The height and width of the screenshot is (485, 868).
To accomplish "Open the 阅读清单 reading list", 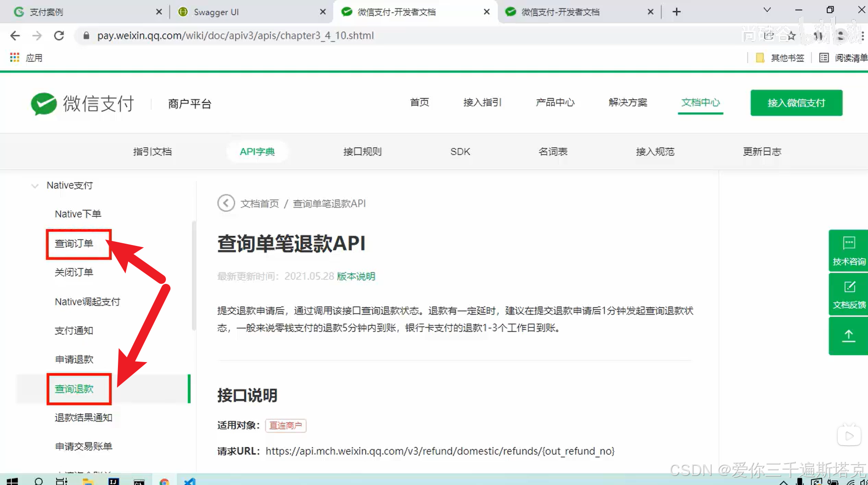I will point(843,58).
